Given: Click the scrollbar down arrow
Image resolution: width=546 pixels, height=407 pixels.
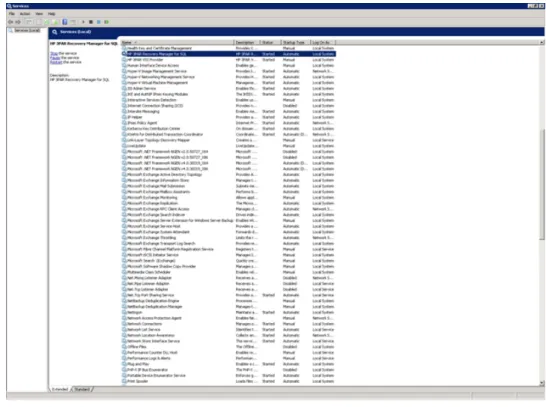Looking at the screenshot, I should (542, 383).
